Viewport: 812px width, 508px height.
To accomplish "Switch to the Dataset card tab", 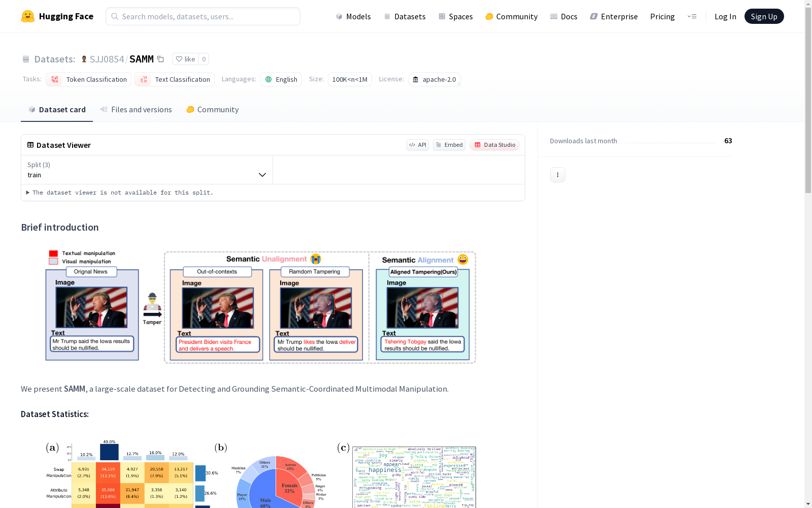I will pos(57,109).
